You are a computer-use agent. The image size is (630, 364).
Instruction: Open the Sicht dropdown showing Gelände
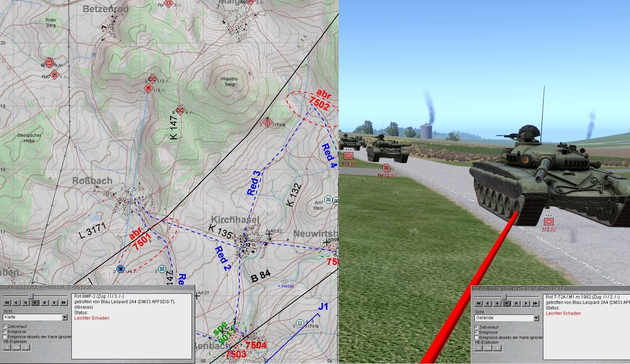pyautogui.click(x=536, y=318)
